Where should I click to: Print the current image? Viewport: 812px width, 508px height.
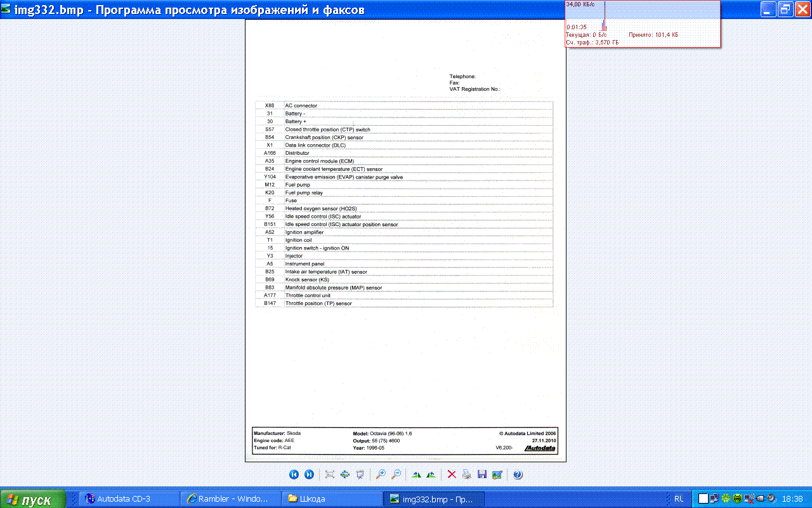[467, 474]
